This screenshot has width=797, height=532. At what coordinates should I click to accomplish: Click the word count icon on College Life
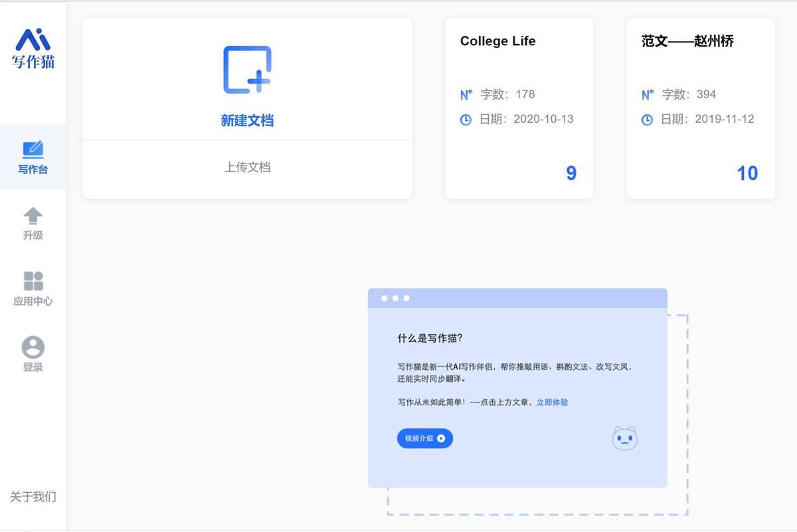coord(466,95)
